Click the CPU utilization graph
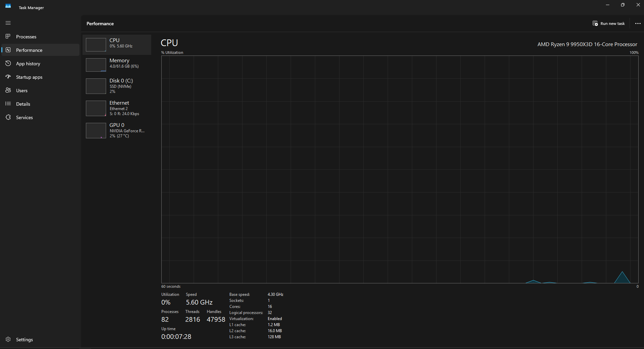The width and height of the screenshot is (644, 349). (400, 169)
